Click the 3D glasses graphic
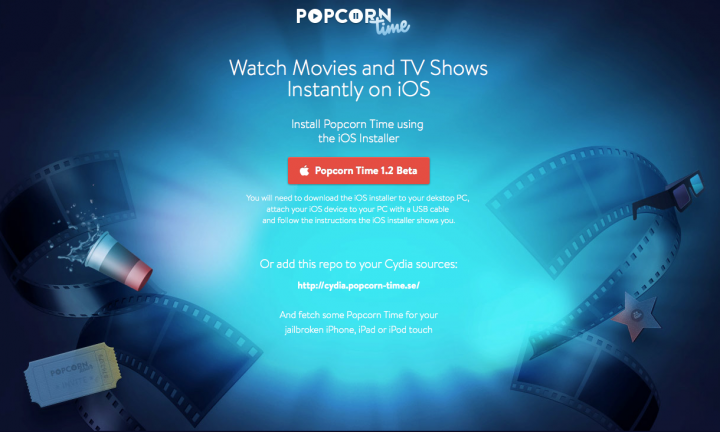The height and width of the screenshot is (432, 720). pos(668,196)
